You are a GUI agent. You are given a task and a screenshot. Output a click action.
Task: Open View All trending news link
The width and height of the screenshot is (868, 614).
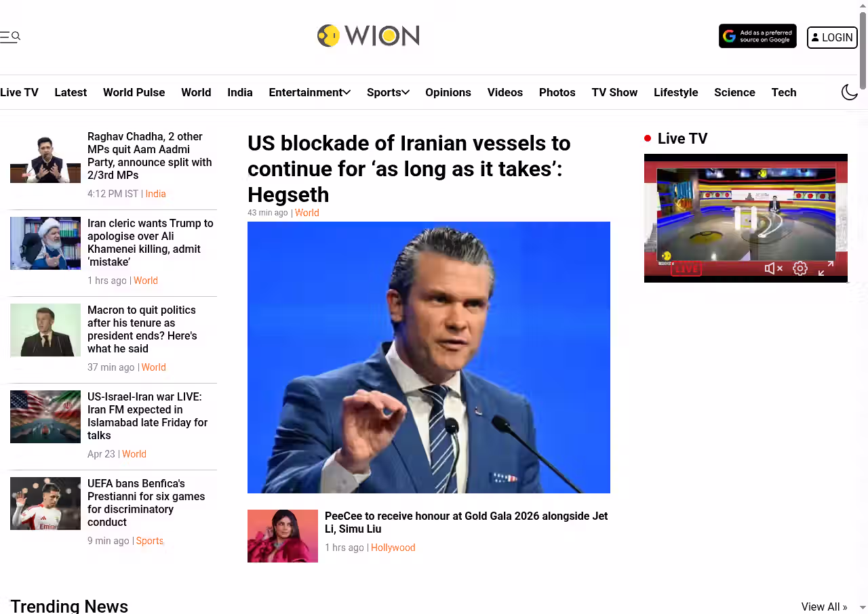coord(825,607)
